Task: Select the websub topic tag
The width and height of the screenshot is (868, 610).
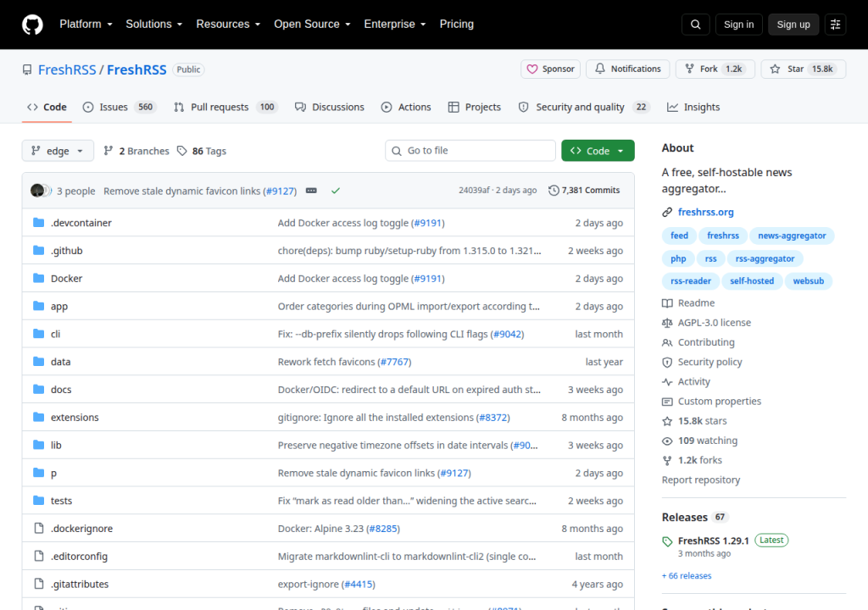Action: pos(808,281)
